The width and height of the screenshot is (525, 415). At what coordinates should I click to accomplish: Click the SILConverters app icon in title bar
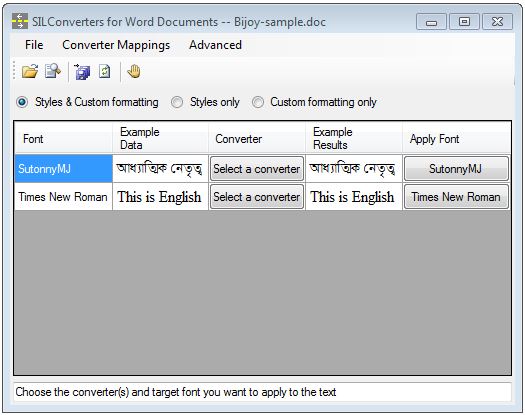[20, 21]
